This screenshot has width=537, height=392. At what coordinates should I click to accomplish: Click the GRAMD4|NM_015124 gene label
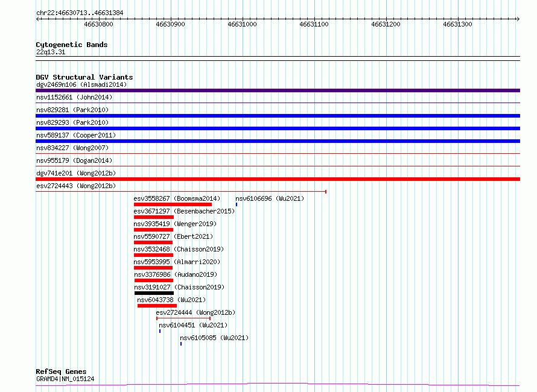tap(65, 379)
